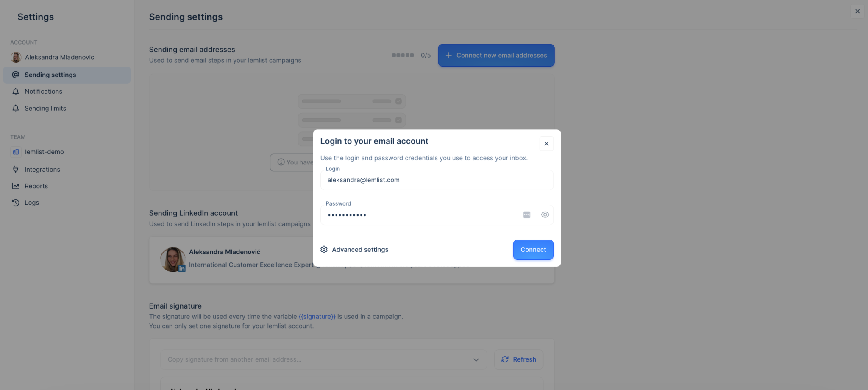This screenshot has width=868, height=390.
Task: Click the @ icon beside Sending settings
Action: coord(15,75)
